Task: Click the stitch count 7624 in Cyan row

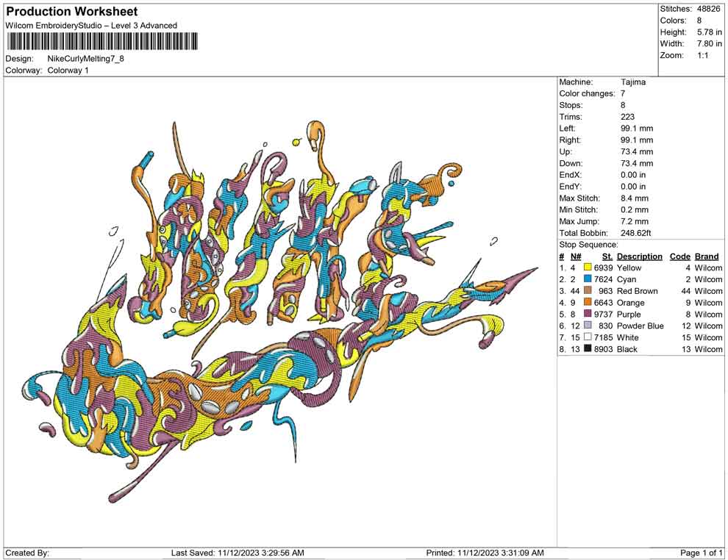Action: pos(603,279)
